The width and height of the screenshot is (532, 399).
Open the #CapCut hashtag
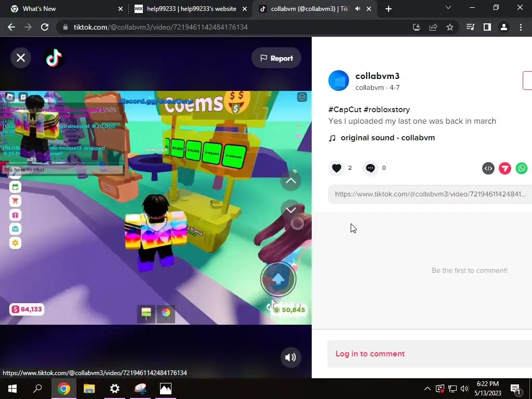(x=345, y=110)
